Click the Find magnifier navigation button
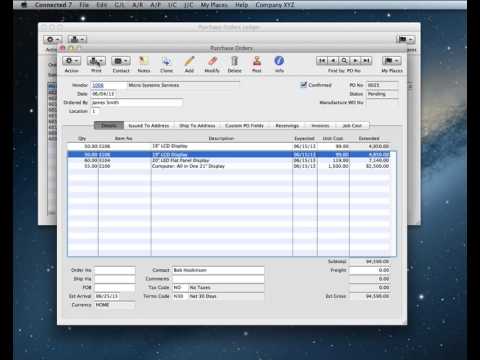 coord(344,61)
